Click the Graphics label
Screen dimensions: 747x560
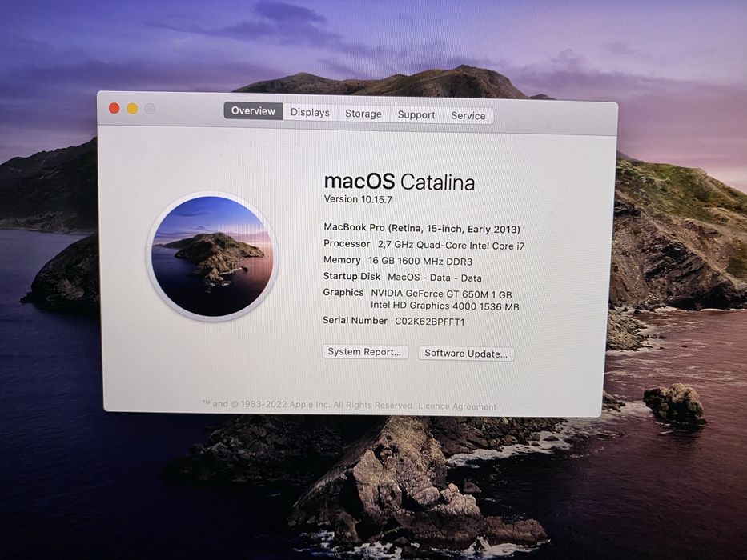[x=343, y=292]
